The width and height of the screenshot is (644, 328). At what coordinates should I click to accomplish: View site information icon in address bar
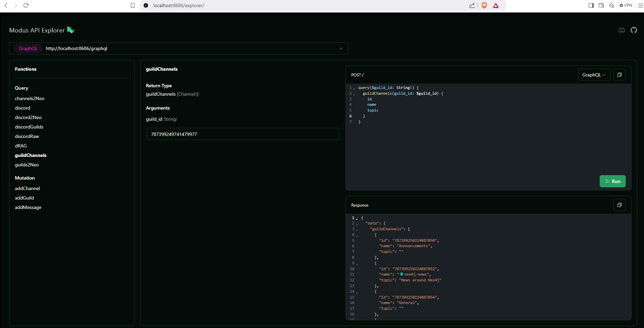[x=146, y=5]
